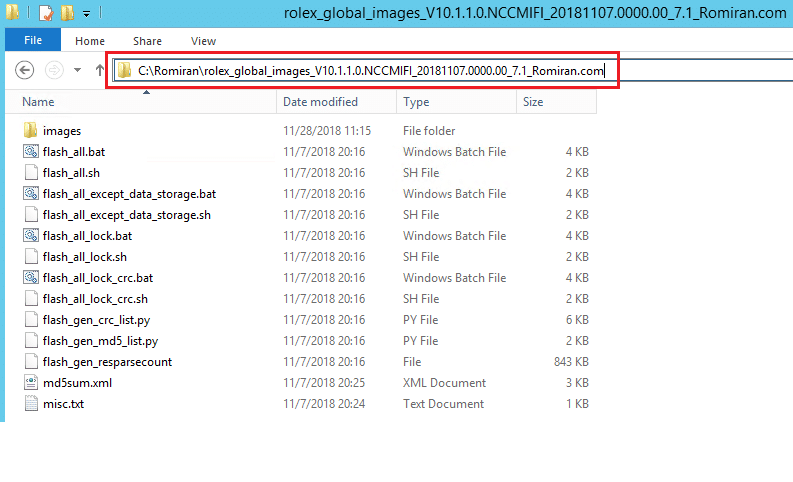Select the flash_all.bat file icon

coord(31,151)
